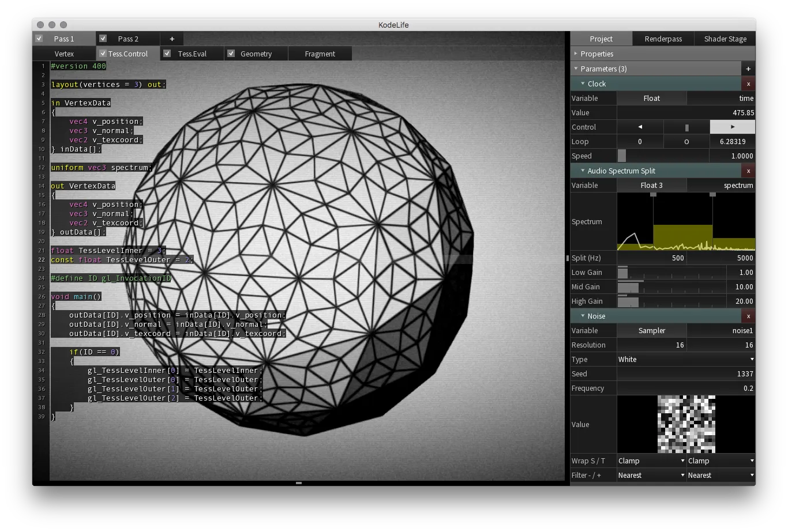Change the noise Type from White
Viewport: 788px width, 532px height.
pyautogui.click(x=685, y=359)
